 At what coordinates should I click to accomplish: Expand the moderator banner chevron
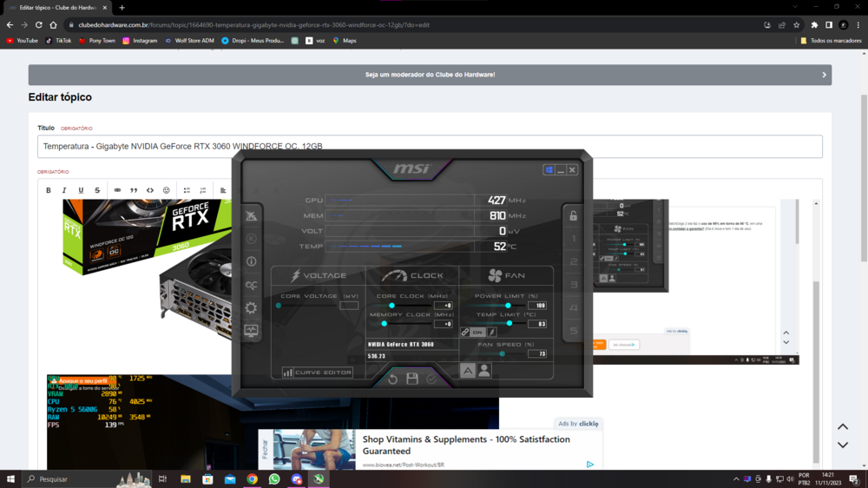pos(824,75)
